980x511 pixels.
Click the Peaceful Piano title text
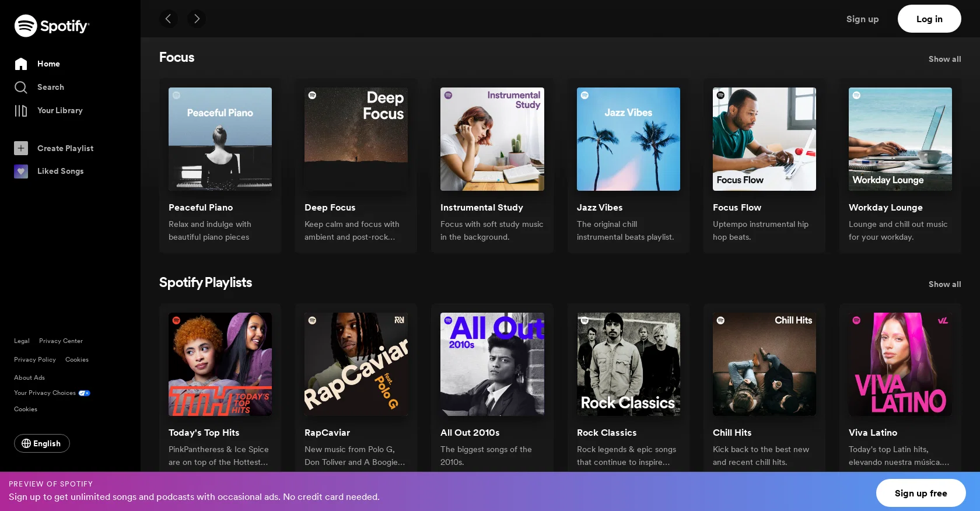[201, 207]
